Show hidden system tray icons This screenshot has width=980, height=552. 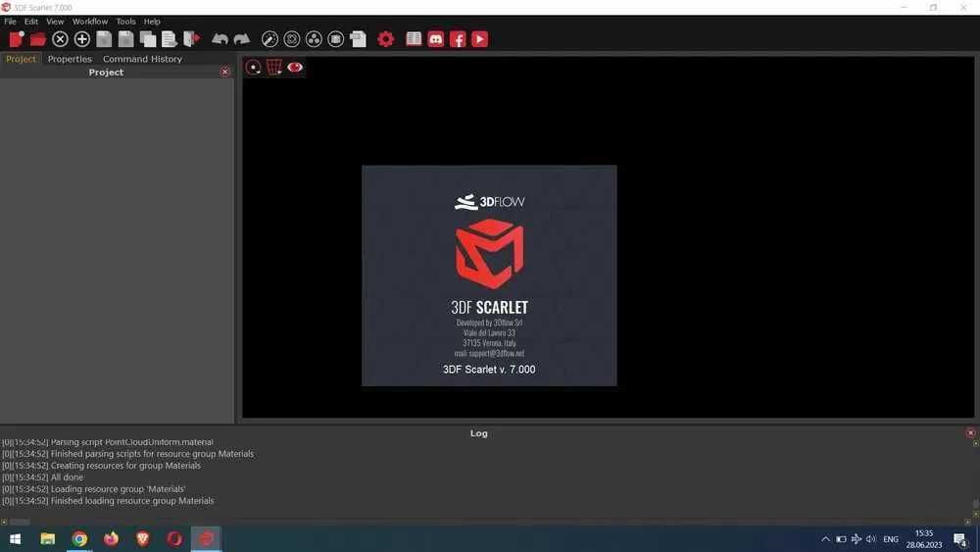pos(825,539)
